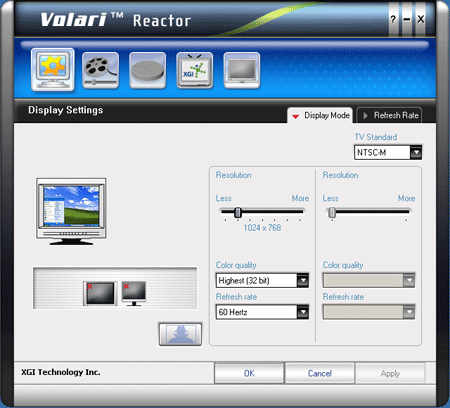Select the disabled TV display device icon
450x408 pixels.
100,293
